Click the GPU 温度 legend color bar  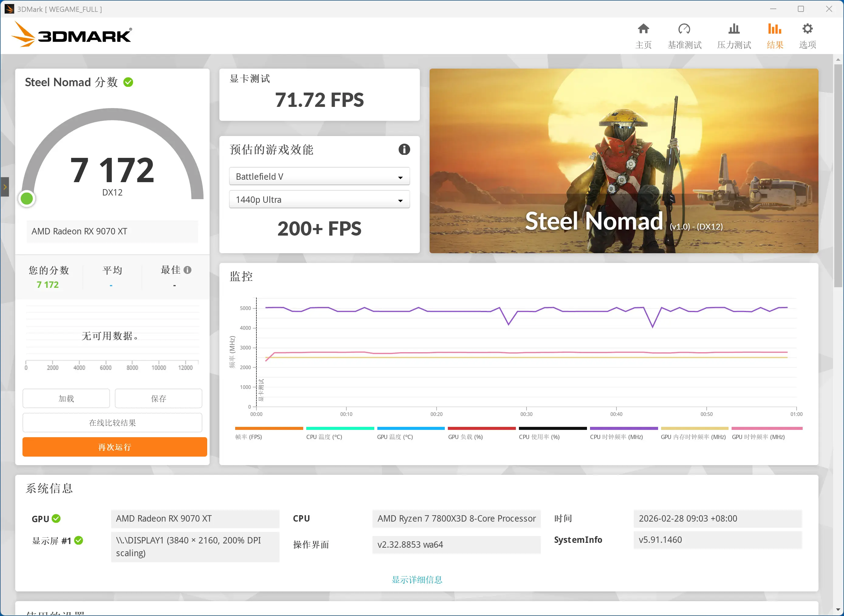pos(410,428)
